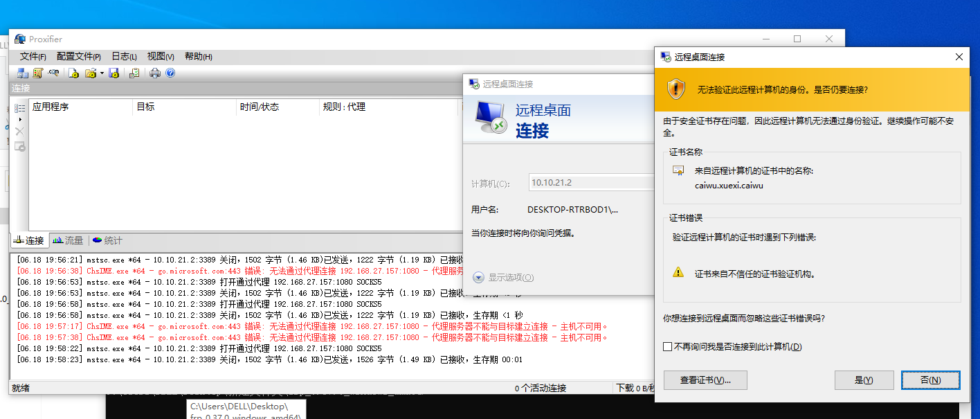Click the 查看证书(V)... button
The height and width of the screenshot is (419, 980).
click(x=705, y=380)
